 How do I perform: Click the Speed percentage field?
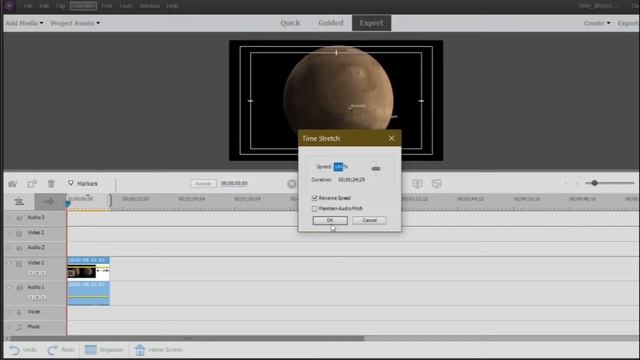[338, 167]
